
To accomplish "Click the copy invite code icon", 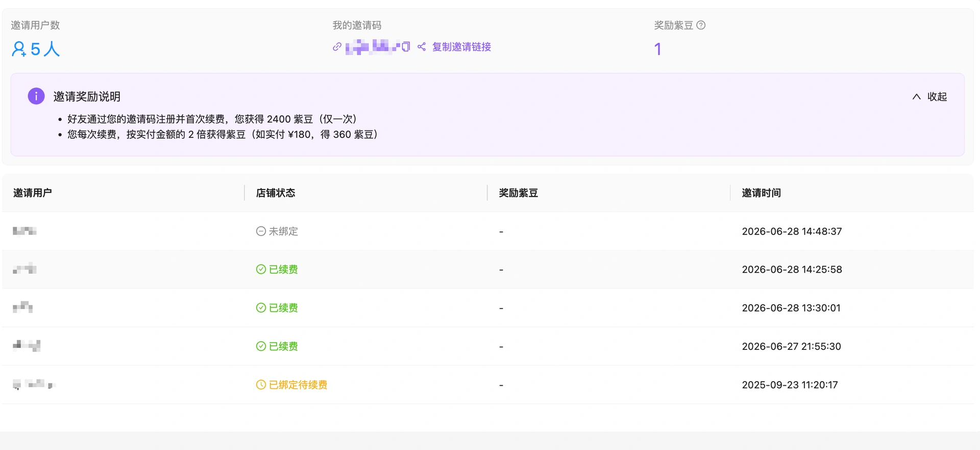I will pyautogui.click(x=406, y=47).
